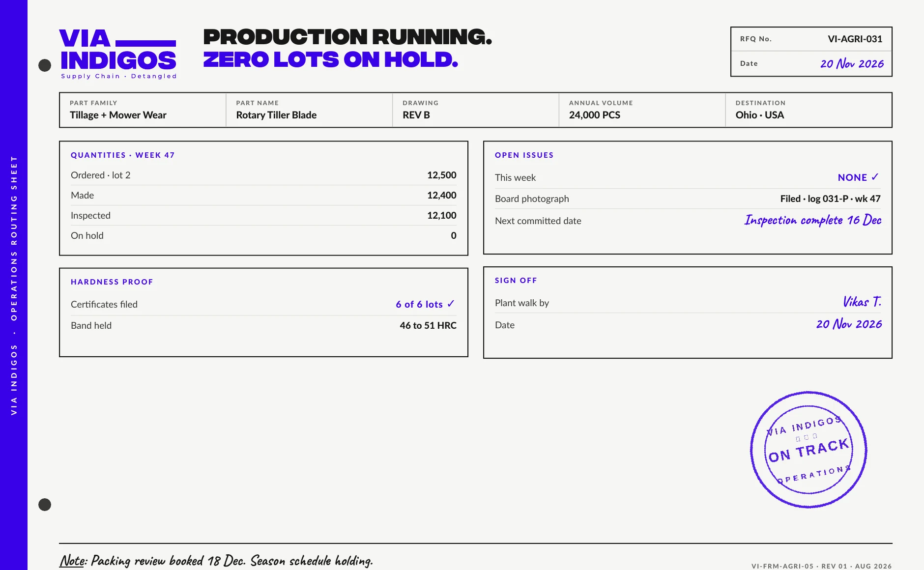The width and height of the screenshot is (924, 570).
Task: Select part family "Tillage + Mower Wear"
Action: [118, 115]
